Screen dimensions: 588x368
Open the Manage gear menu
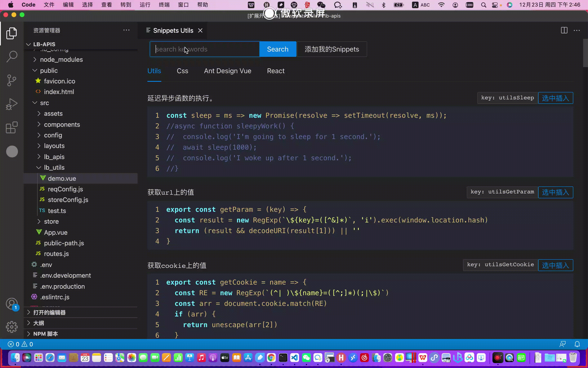[x=12, y=327]
